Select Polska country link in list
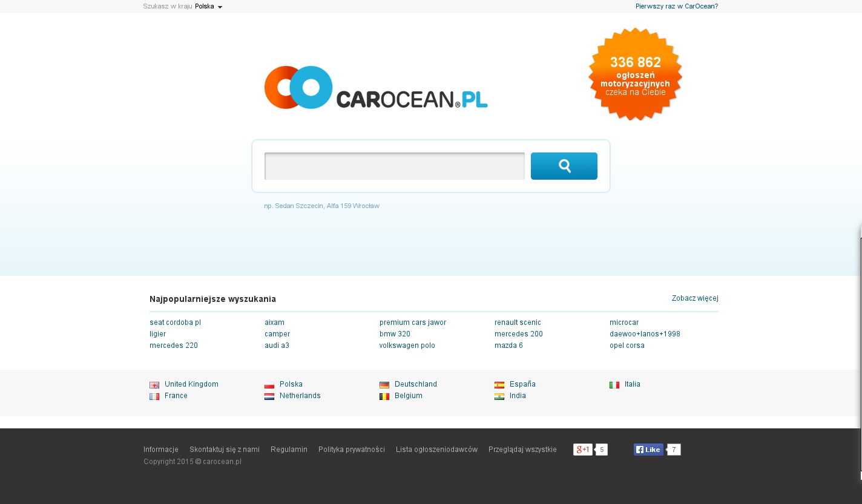This screenshot has height=504, width=862. (291, 384)
